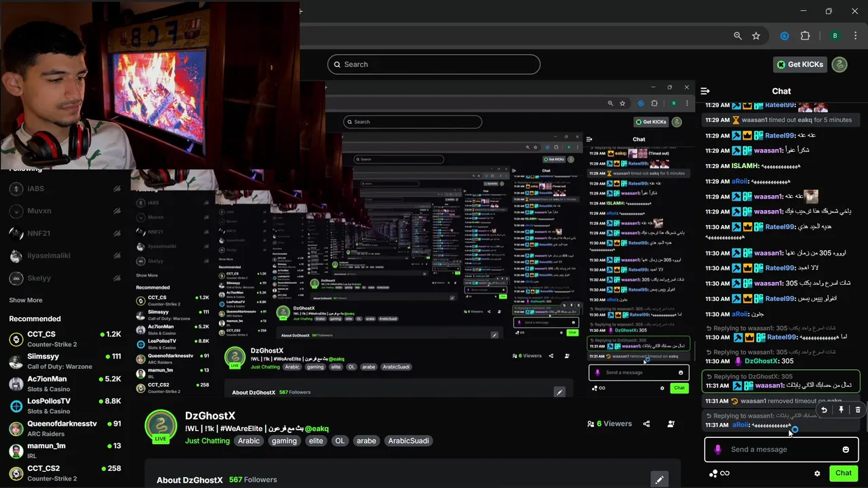Click the Send a message input field
Image resolution: width=868 pixels, height=488 pixels.
781,449
